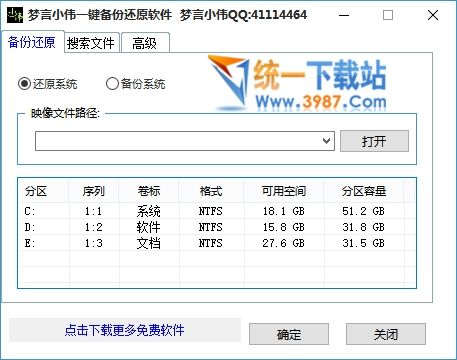Click the app icon in title bar

15,15
